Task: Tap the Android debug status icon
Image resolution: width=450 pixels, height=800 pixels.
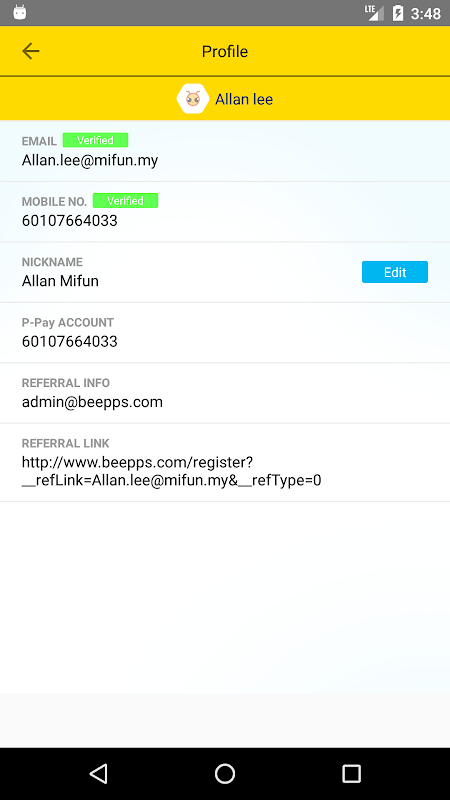Action: pos(20,12)
